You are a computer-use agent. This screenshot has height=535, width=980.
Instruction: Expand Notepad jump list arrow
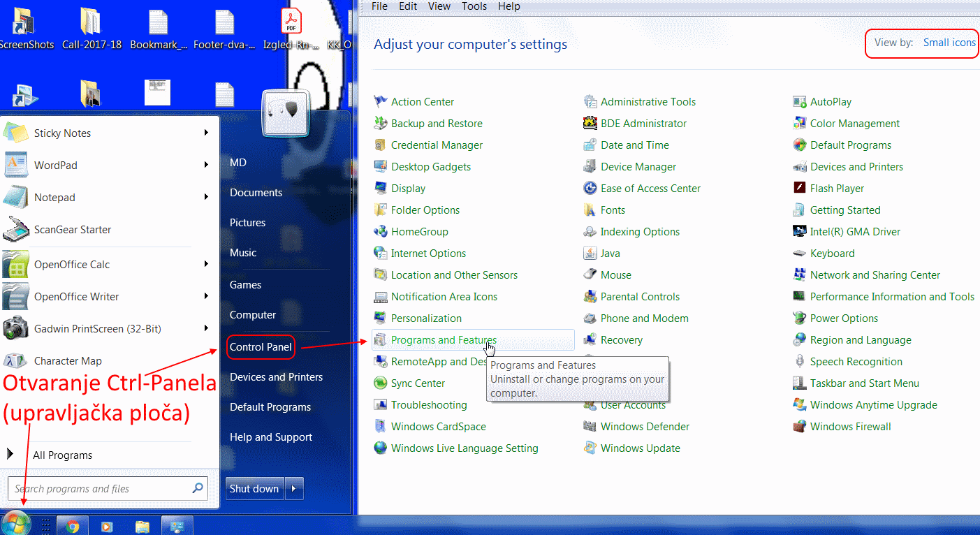tap(206, 197)
